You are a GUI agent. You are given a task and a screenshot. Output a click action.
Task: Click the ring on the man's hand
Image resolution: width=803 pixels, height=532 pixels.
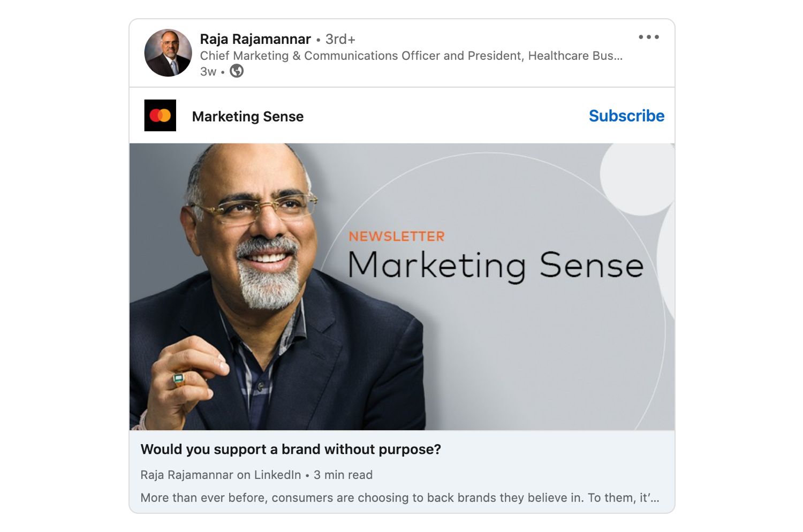click(x=179, y=379)
